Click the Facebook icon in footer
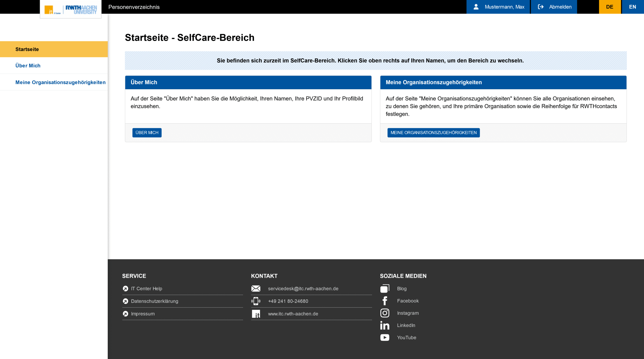 pos(385,301)
